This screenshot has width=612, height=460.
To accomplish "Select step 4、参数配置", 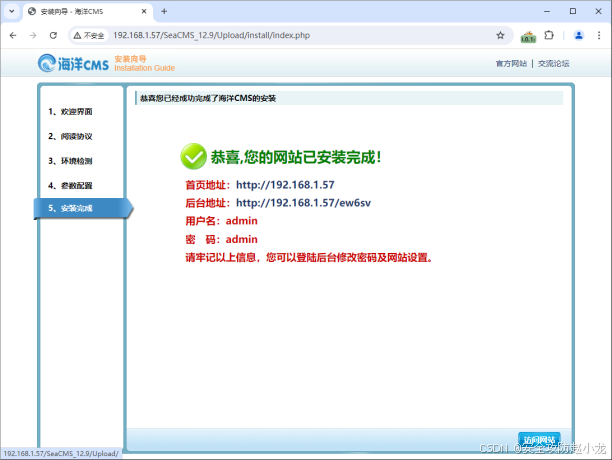I will pyautogui.click(x=70, y=185).
